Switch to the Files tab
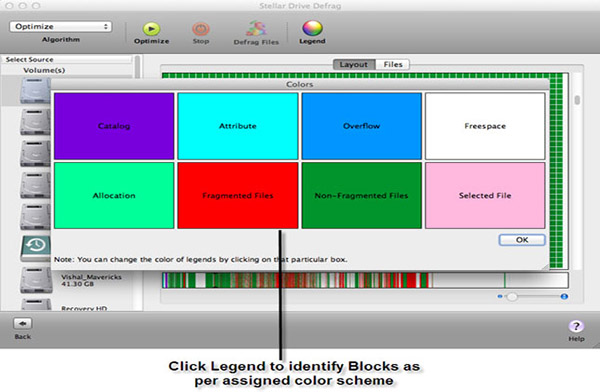 (393, 64)
